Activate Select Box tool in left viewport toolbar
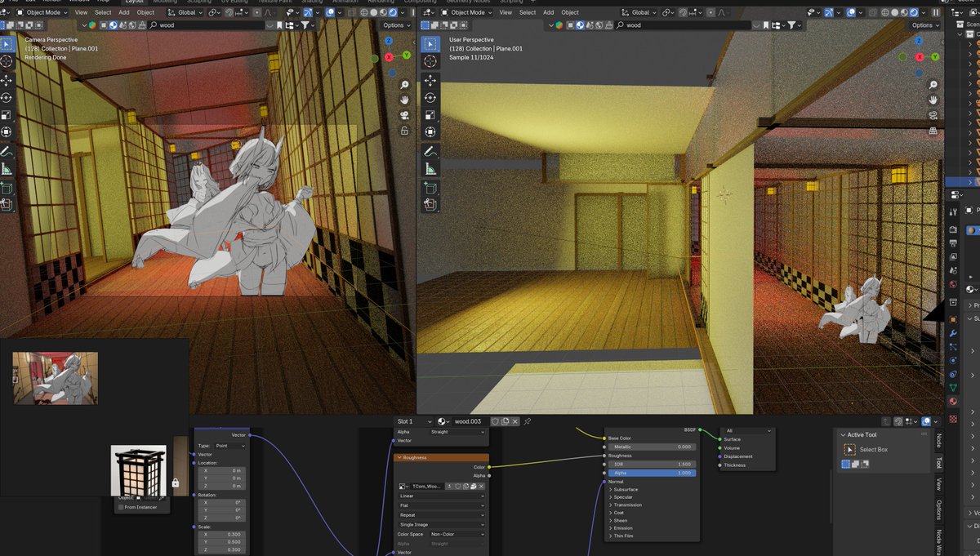Viewport: 980px width, 556px height. click(x=7, y=43)
